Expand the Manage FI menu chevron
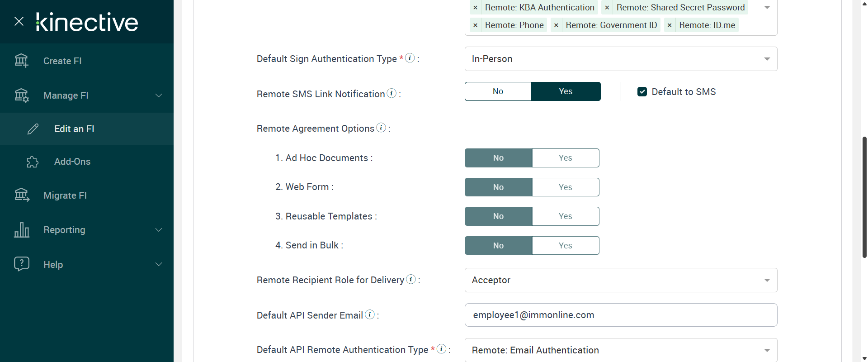Viewport: 868px width, 362px height. pos(159,95)
